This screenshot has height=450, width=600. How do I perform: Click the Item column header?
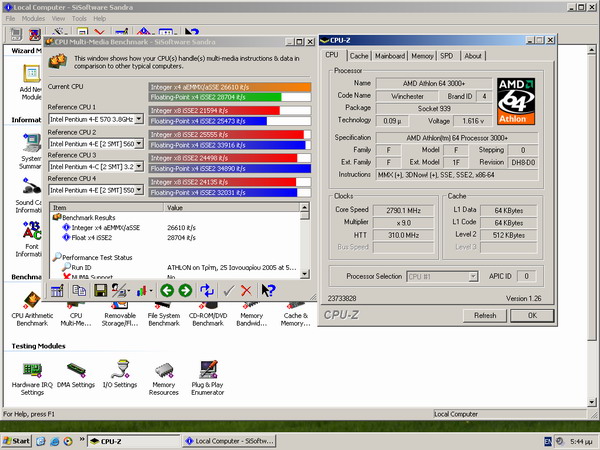107,207
